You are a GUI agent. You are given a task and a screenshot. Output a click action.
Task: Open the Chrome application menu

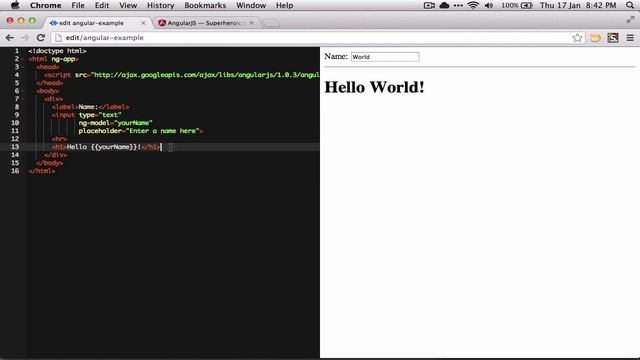[45, 5]
